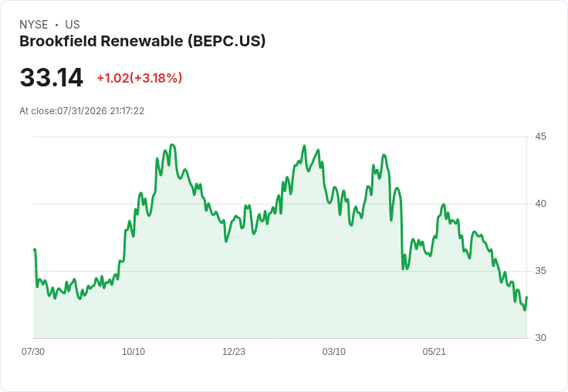The width and height of the screenshot is (568, 392).
Task: Click the current price 33.14
Action: [x=52, y=77]
